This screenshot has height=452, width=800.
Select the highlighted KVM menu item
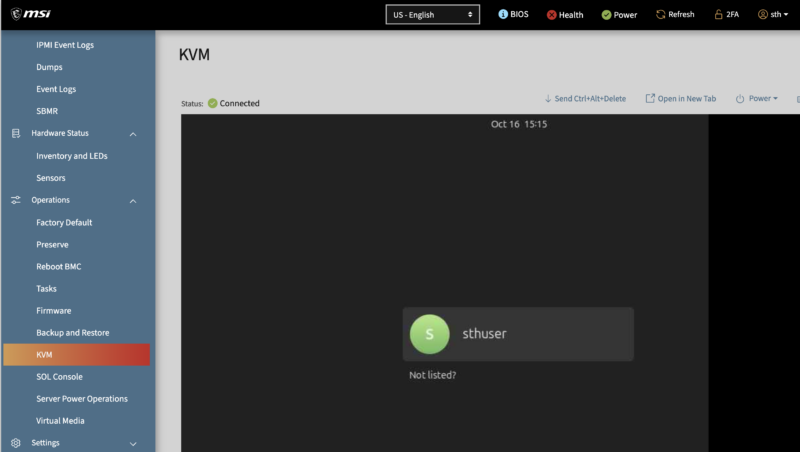[77, 355]
